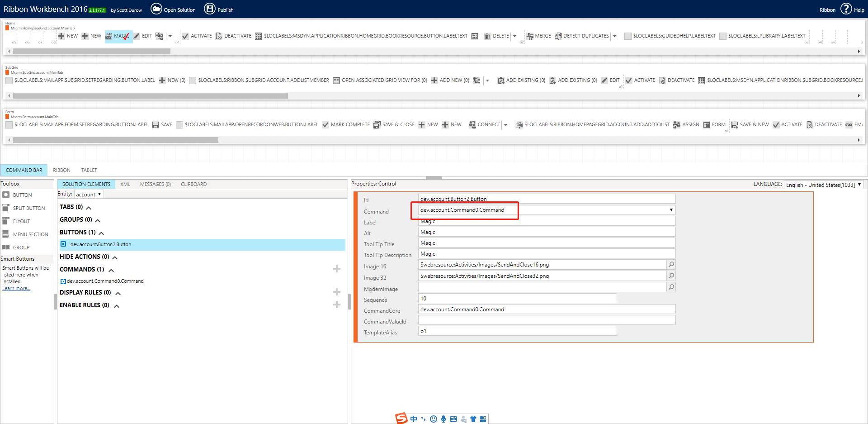Open the dropdown arrow next to CONNECT

(x=505, y=125)
